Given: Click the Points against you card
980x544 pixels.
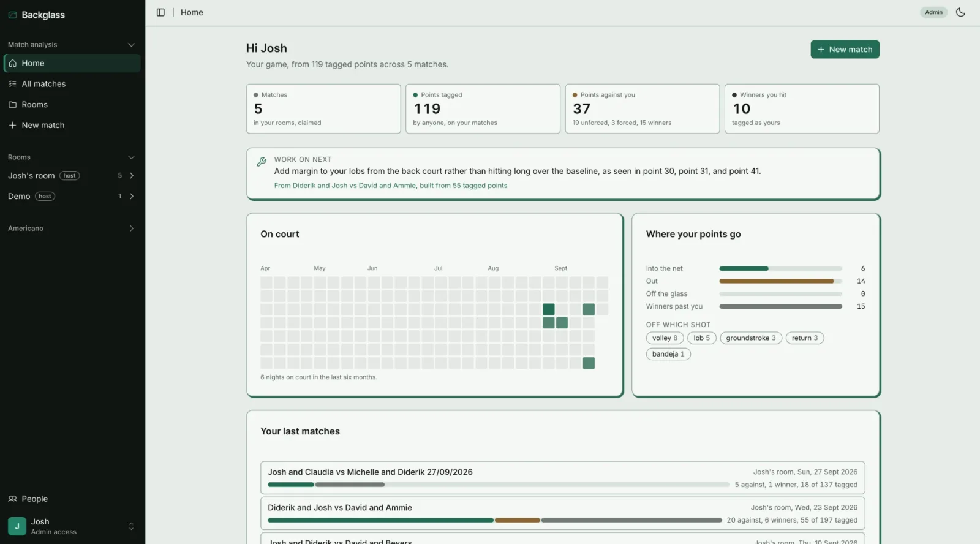Looking at the screenshot, I should pyautogui.click(x=642, y=108).
